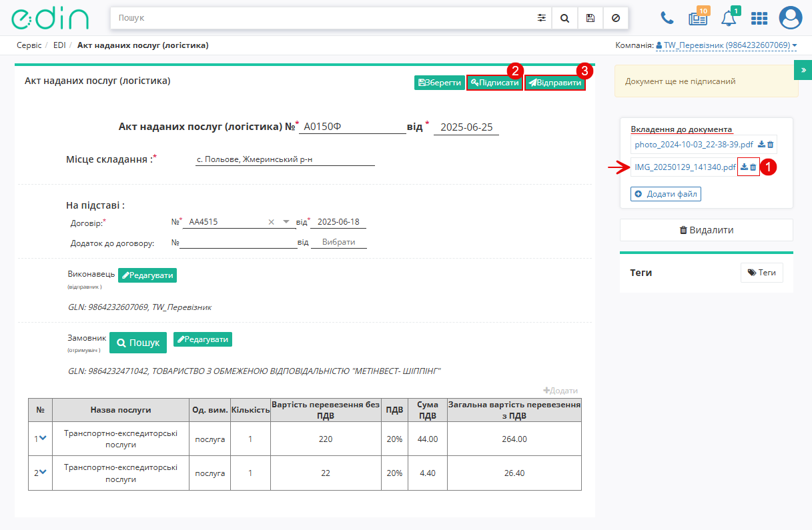Click total value 26.40
Viewport: 812px width, 530px height.
pos(514,473)
